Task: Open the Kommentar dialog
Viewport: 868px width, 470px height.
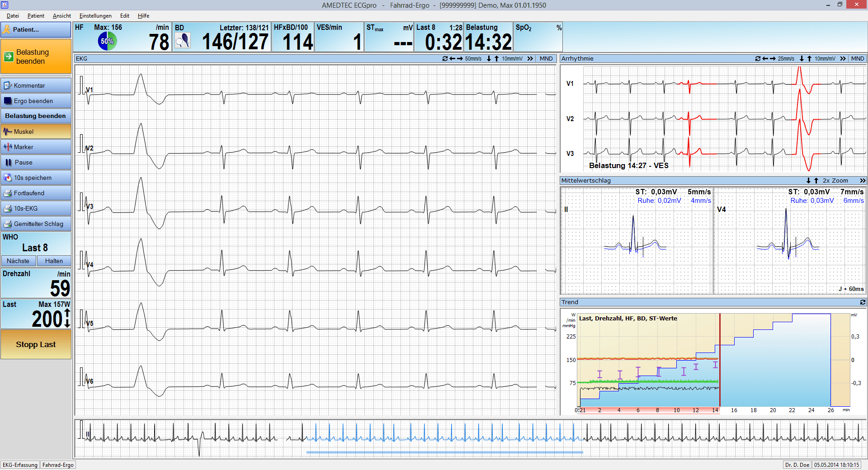Action: coord(36,85)
